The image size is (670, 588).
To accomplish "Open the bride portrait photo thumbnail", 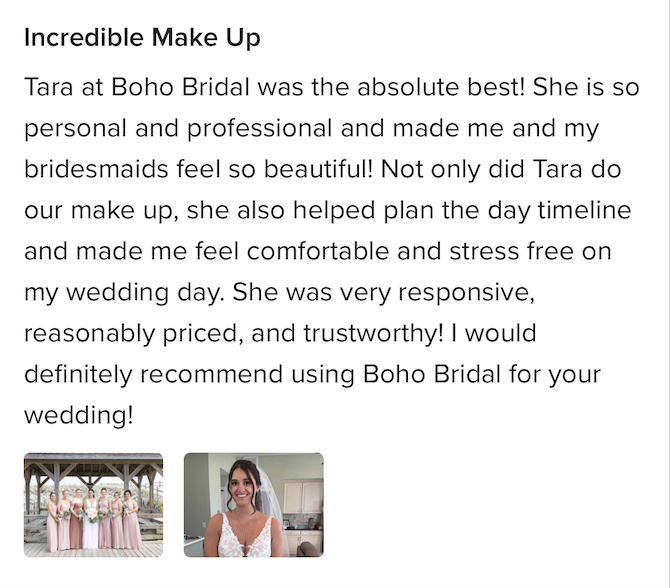I will coord(253,505).
